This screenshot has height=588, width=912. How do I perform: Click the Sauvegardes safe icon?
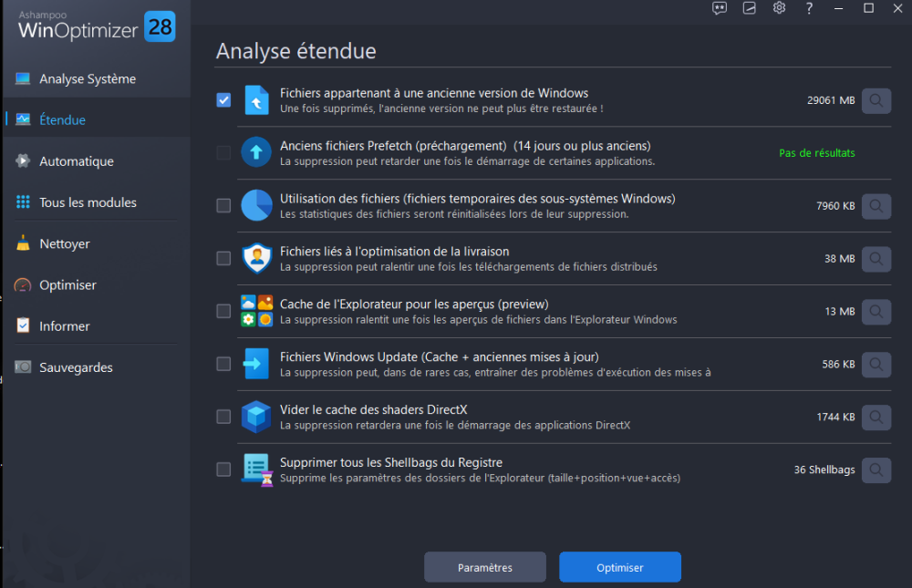point(23,367)
